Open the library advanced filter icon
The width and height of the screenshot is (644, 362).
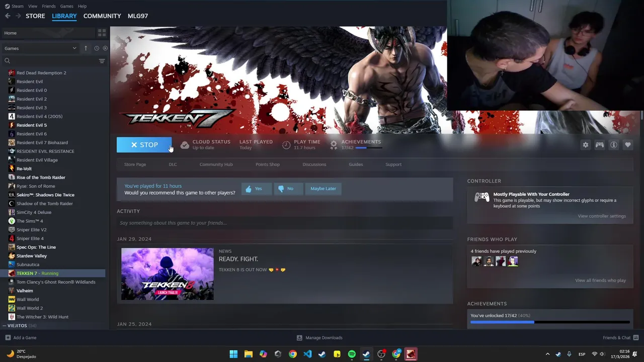pyautogui.click(x=102, y=61)
